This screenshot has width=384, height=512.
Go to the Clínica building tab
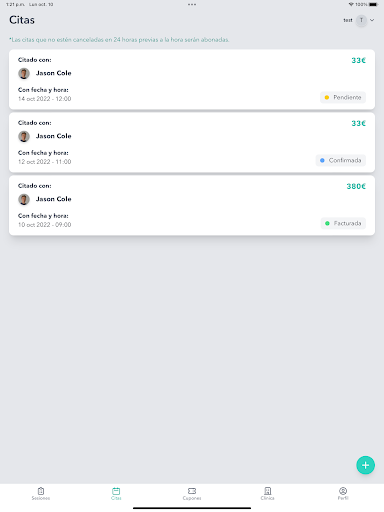(x=267, y=493)
